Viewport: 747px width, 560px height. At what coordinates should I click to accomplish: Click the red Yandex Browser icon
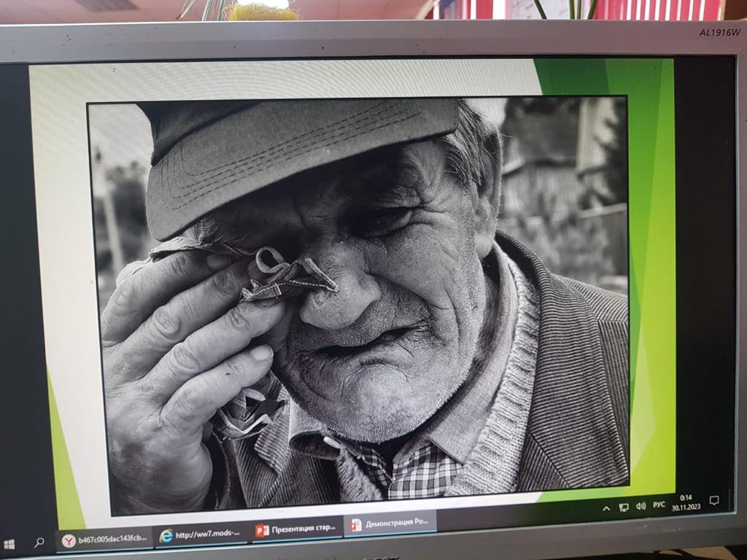click(69, 540)
